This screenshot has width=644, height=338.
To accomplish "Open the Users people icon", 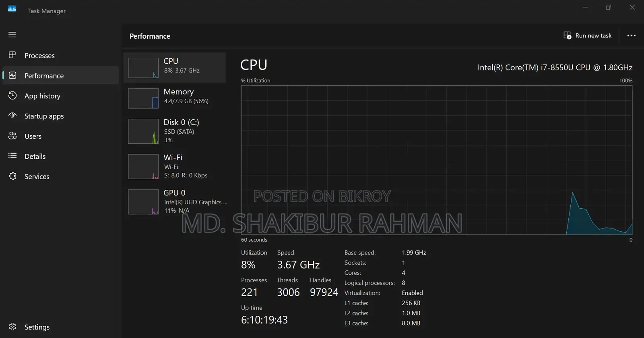I will coord(12,136).
